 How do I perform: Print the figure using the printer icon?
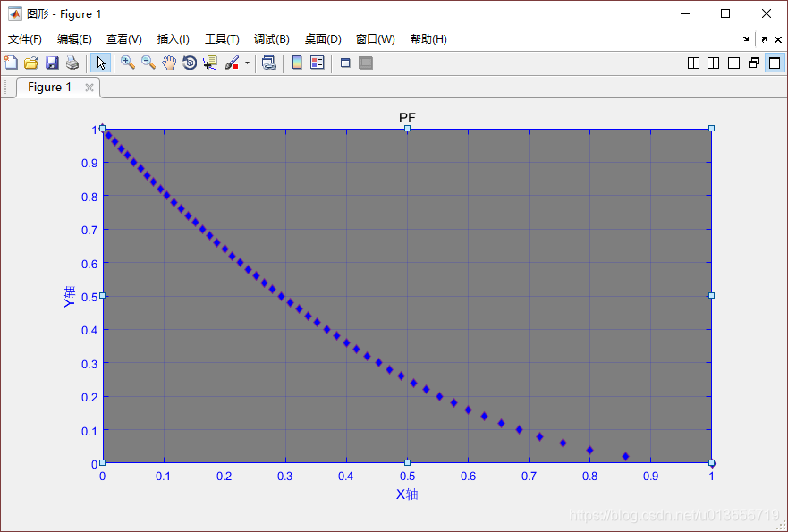pos(72,63)
